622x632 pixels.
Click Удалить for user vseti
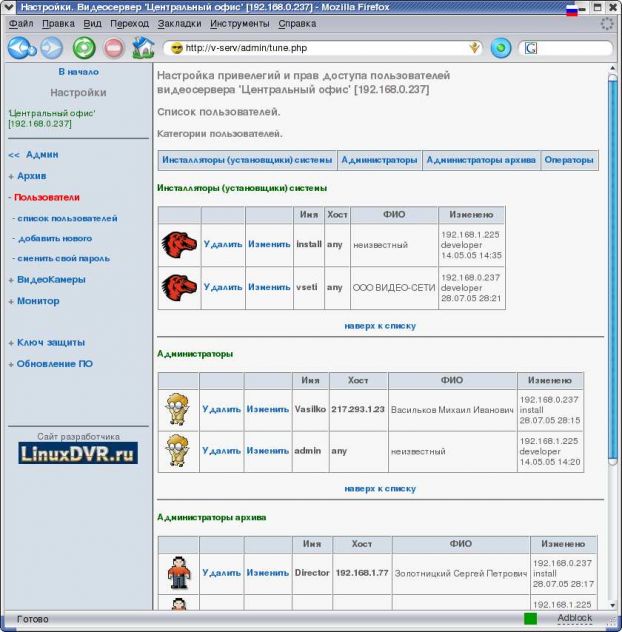(223, 287)
